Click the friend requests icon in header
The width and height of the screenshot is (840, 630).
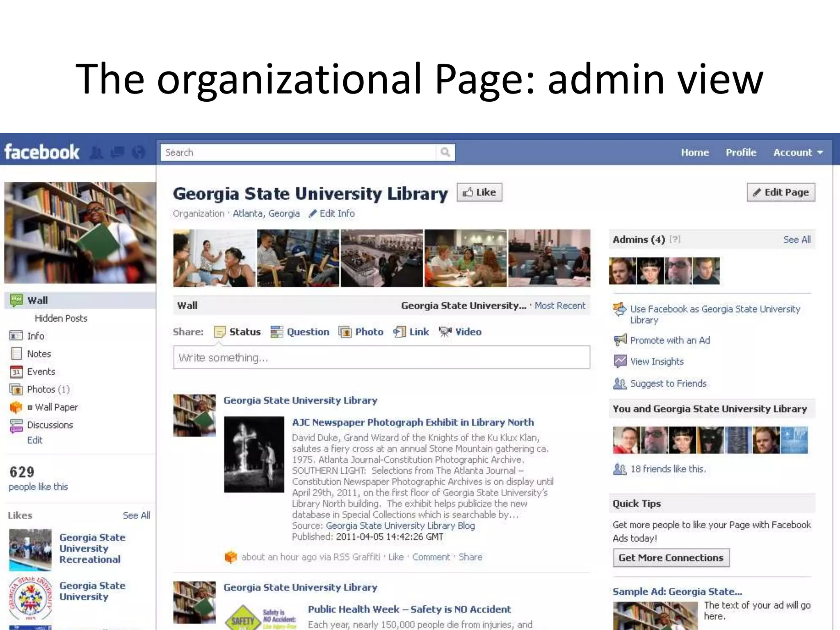(97, 153)
